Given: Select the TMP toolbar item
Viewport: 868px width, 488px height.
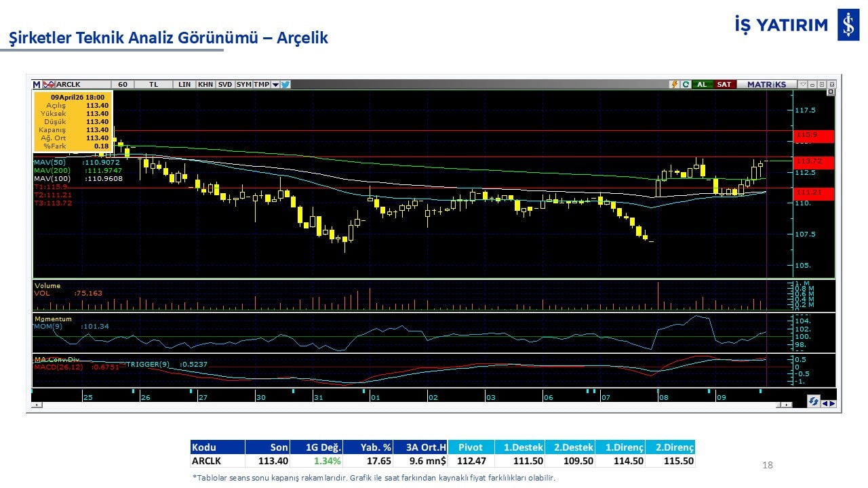Looking at the screenshot, I should 261,85.
